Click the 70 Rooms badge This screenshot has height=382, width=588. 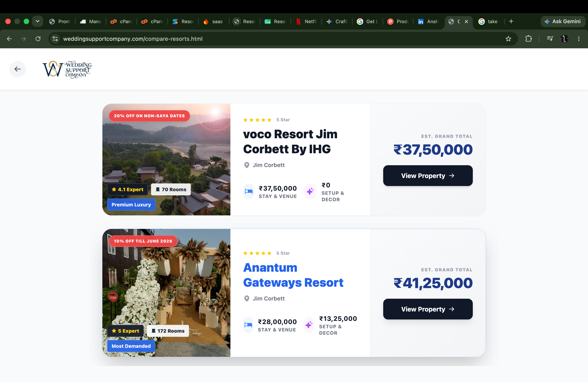click(x=171, y=190)
